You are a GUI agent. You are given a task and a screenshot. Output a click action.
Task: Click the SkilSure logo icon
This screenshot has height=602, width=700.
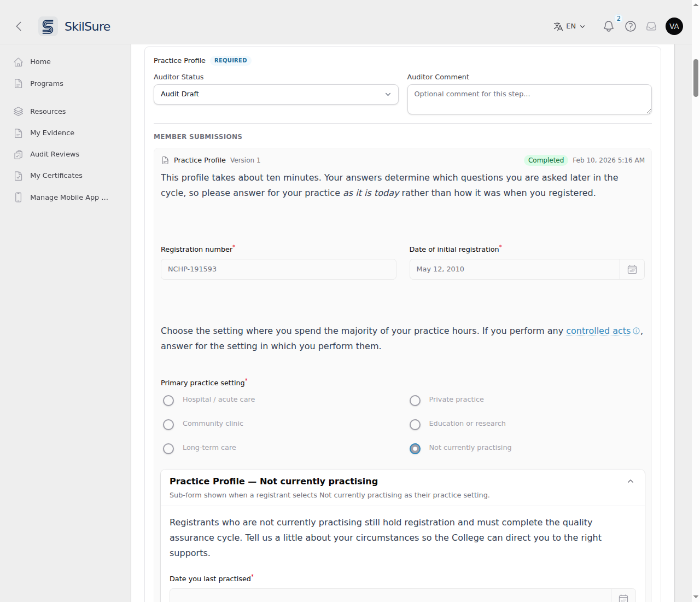[48, 26]
